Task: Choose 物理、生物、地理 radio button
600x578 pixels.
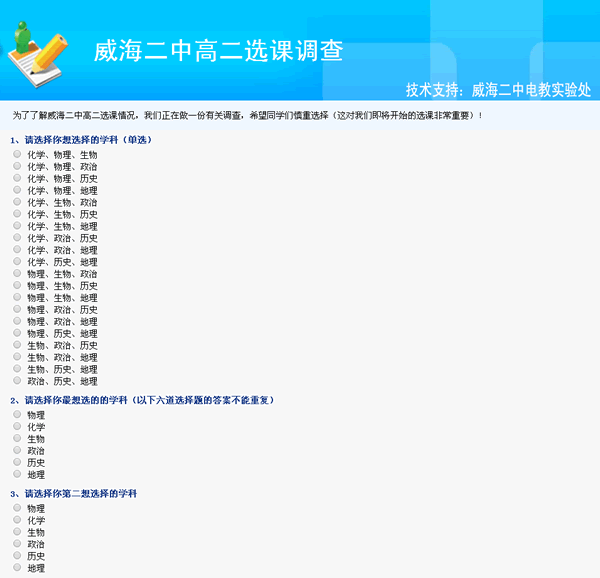Action: point(17,297)
